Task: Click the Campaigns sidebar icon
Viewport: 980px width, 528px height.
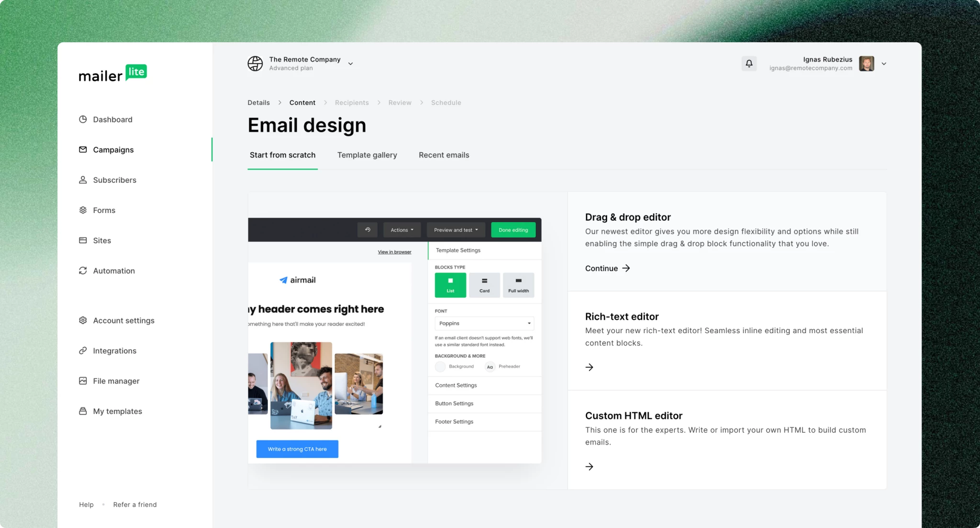Action: pos(82,149)
